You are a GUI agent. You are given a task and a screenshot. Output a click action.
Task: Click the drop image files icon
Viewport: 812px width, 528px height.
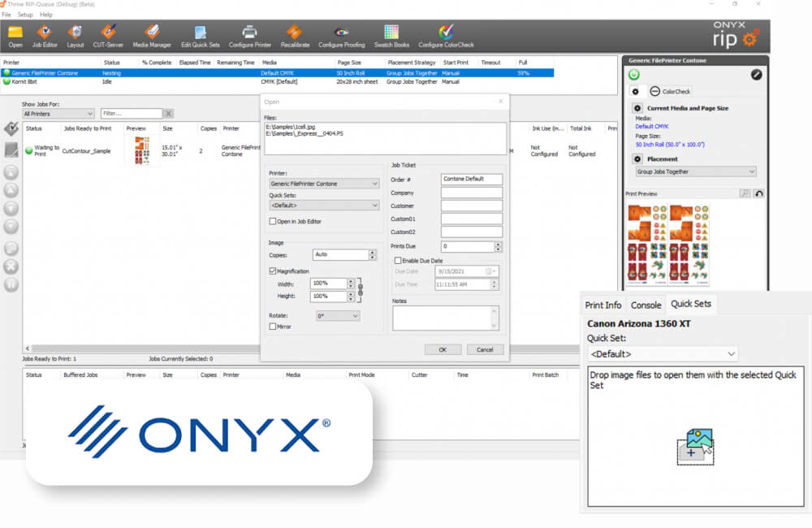pyautogui.click(x=696, y=446)
